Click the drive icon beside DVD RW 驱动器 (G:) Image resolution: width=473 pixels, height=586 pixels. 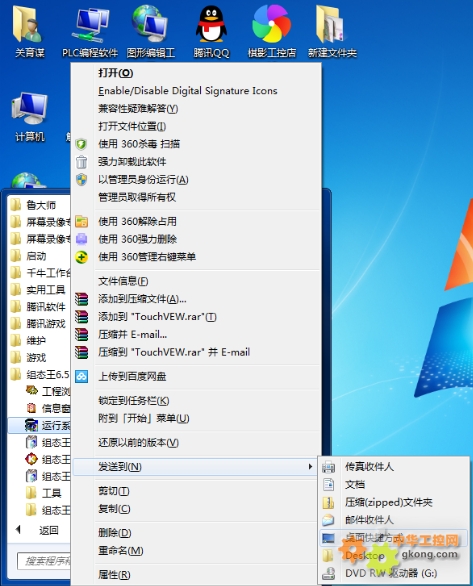[x=328, y=573]
